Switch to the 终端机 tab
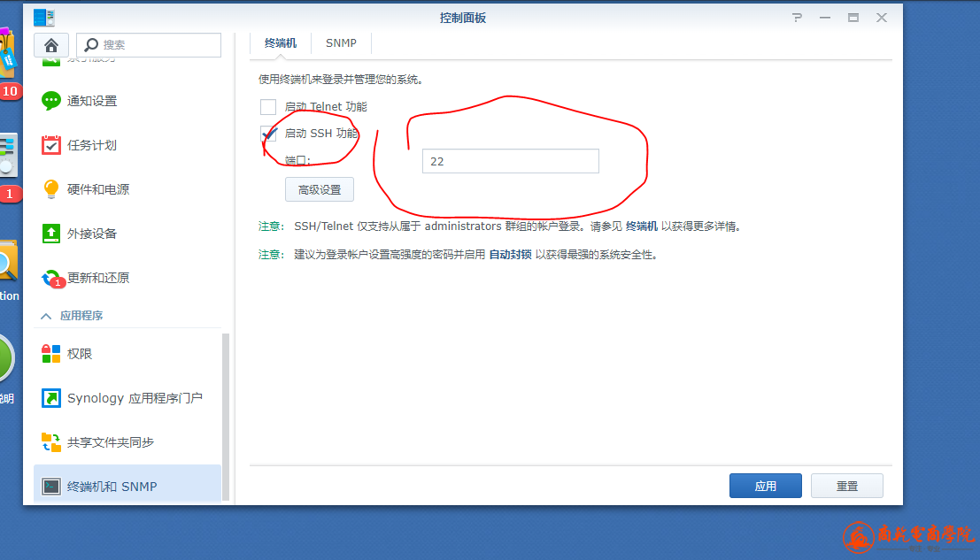The height and width of the screenshot is (560, 980). click(280, 43)
